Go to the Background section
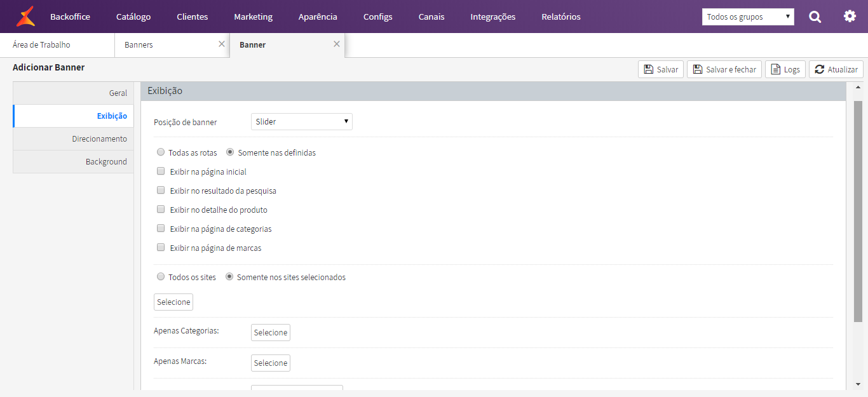This screenshot has height=397, width=868. tap(73, 161)
